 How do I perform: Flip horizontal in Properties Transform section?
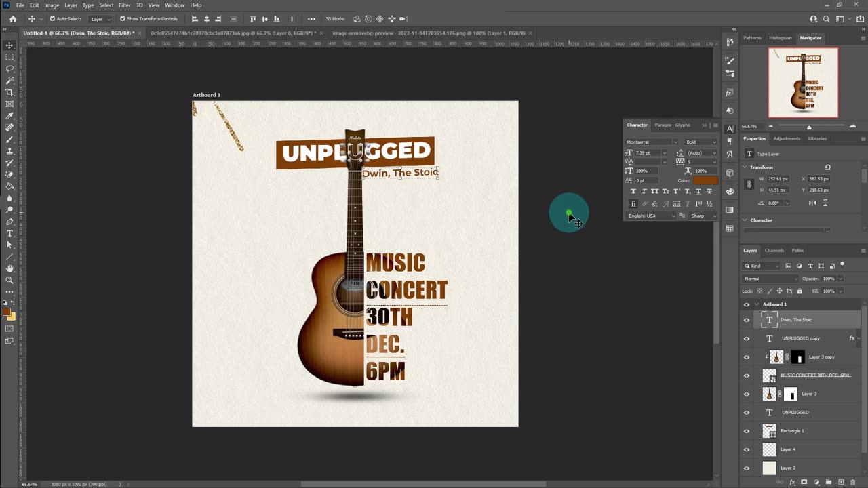click(x=813, y=203)
